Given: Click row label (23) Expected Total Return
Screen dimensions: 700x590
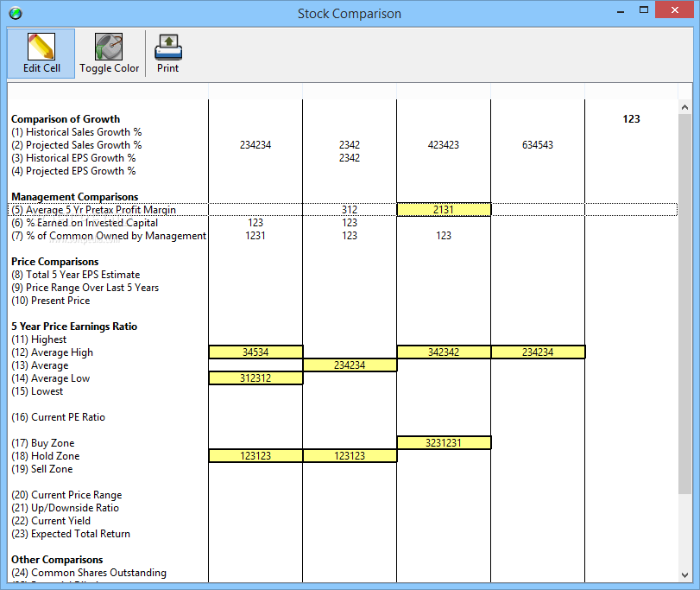Looking at the screenshot, I should [x=71, y=533].
